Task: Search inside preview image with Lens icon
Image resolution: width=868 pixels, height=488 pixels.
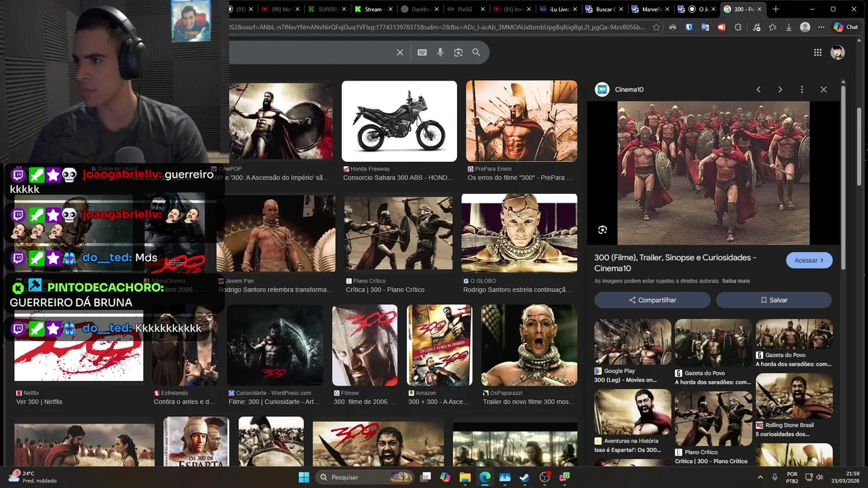Action: (x=602, y=230)
